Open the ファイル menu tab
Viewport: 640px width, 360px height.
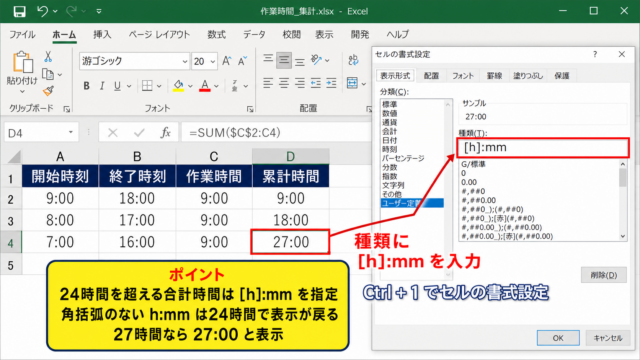[x=22, y=35]
